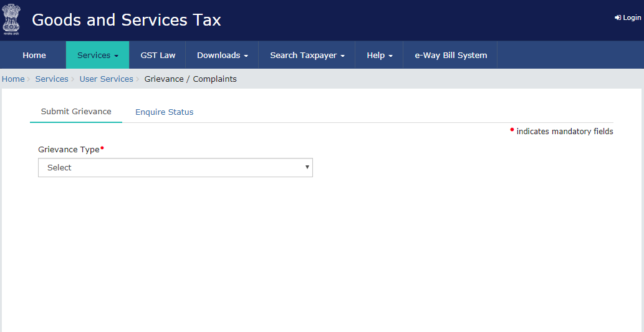Go to the Home menu tab

click(34, 55)
